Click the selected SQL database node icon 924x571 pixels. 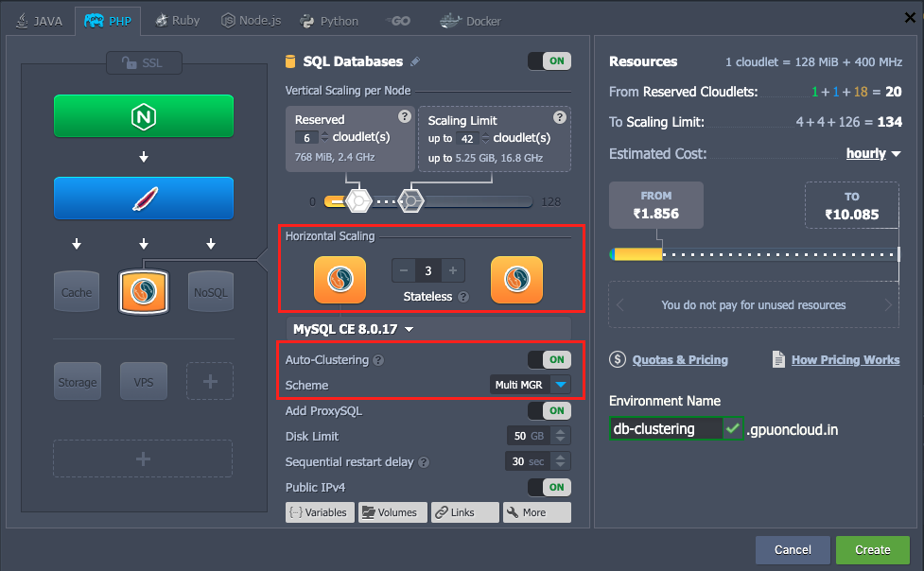(x=143, y=292)
